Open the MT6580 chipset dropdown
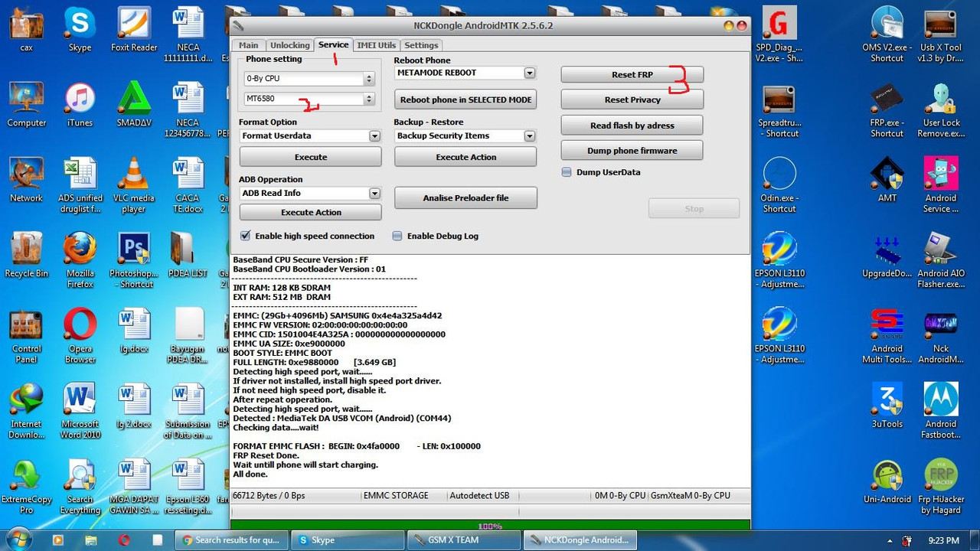This screenshot has height=551, width=980. [368, 98]
